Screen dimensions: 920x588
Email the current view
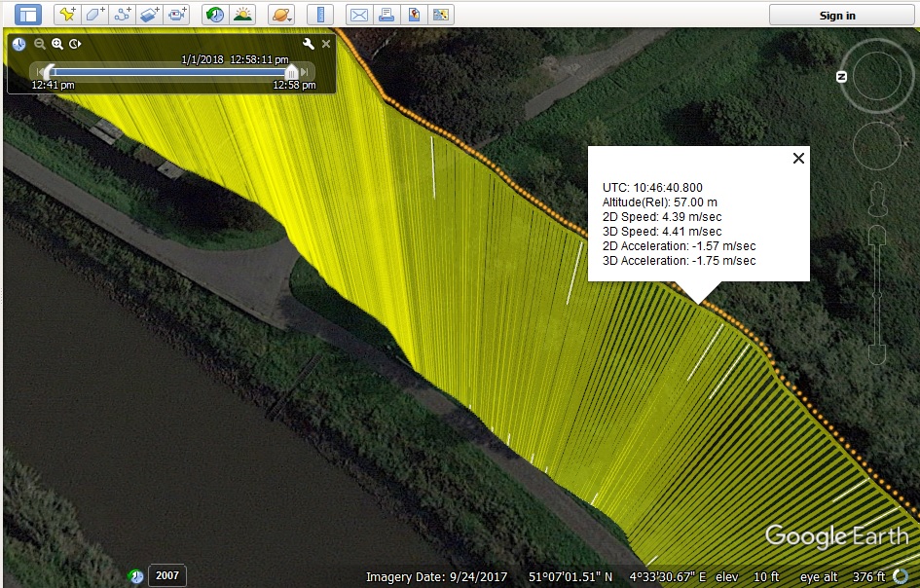point(359,15)
